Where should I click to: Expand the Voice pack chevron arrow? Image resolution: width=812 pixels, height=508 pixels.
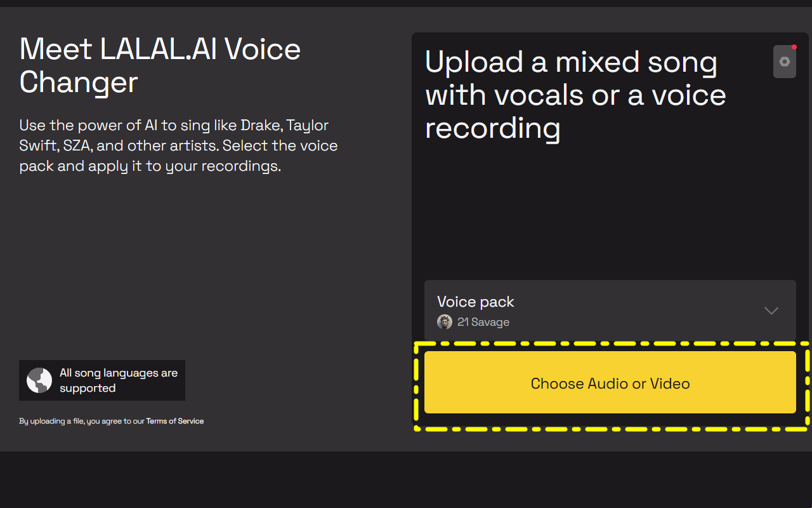click(x=771, y=311)
